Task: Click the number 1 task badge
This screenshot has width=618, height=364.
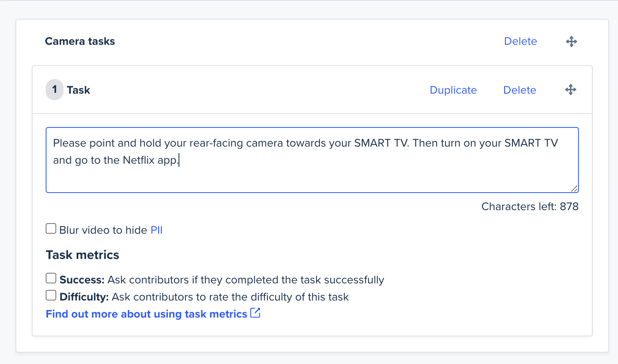Action: tap(55, 90)
